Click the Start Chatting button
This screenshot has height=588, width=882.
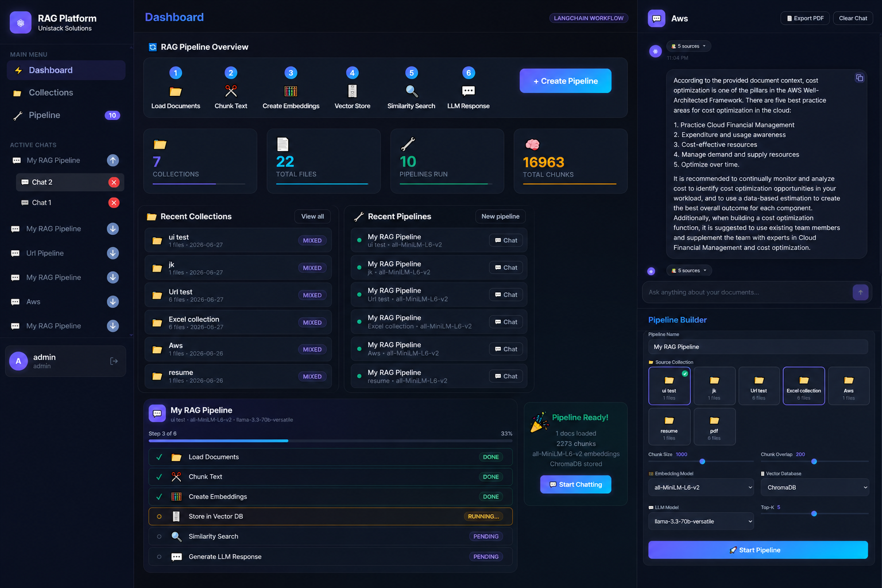click(575, 485)
